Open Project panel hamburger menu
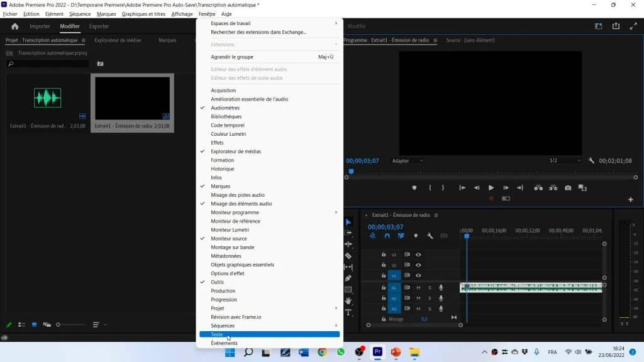This screenshot has height=362, width=644. coord(84,40)
